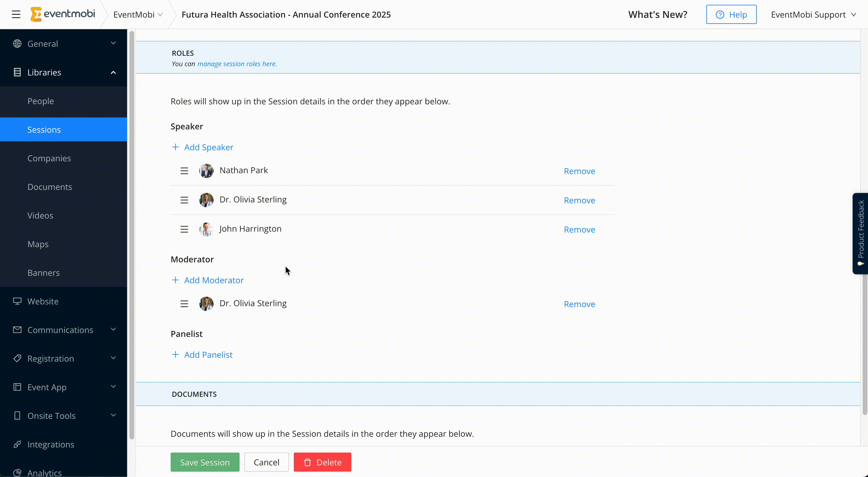Collapse the Libraries sidebar section

[113, 72]
